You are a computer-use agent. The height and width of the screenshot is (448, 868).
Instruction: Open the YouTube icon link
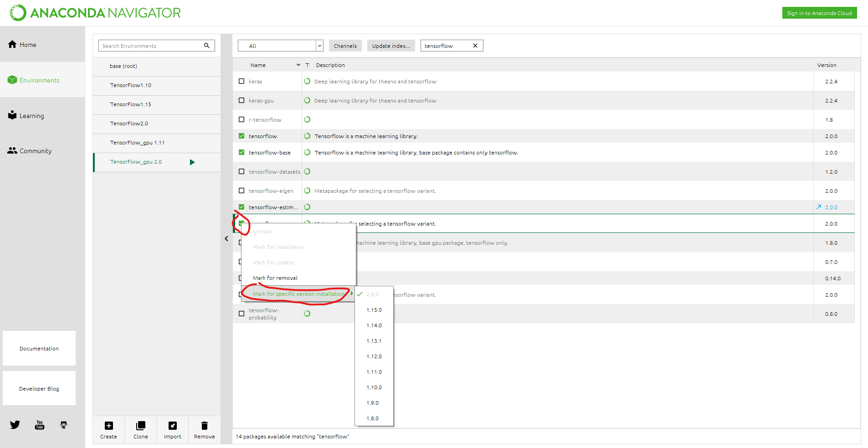click(x=40, y=425)
